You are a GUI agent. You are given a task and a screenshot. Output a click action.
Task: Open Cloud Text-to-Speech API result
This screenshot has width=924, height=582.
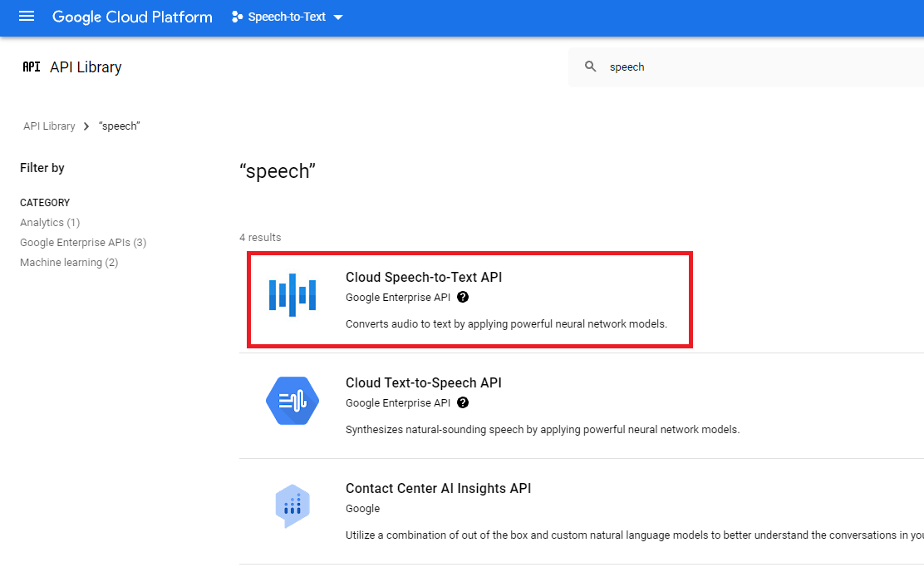[424, 383]
